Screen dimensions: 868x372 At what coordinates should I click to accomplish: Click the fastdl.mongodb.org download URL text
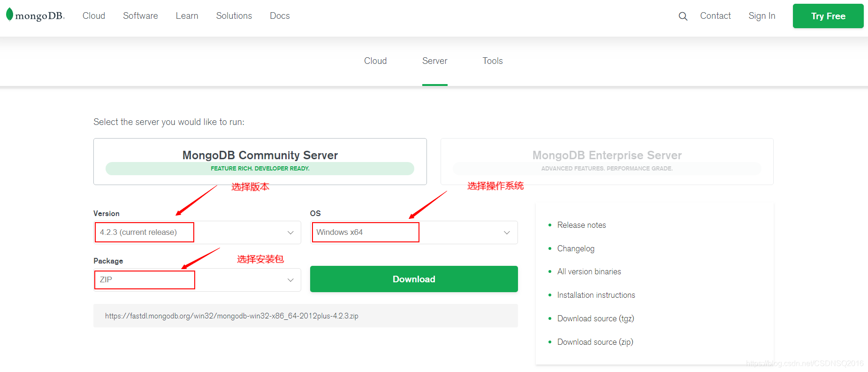pos(232,316)
